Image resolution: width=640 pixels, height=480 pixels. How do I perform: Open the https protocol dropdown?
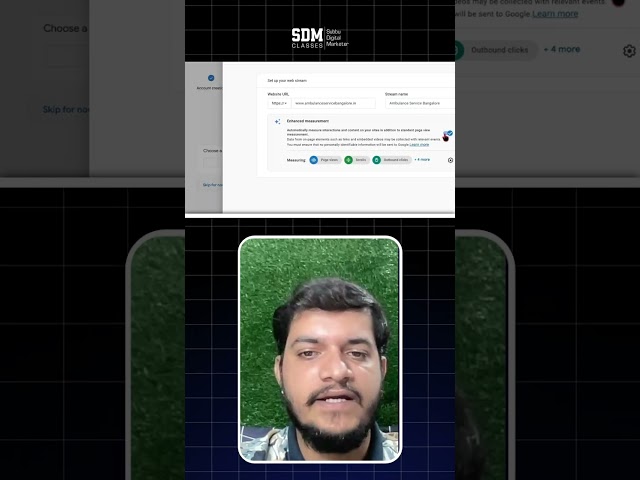click(x=279, y=103)
